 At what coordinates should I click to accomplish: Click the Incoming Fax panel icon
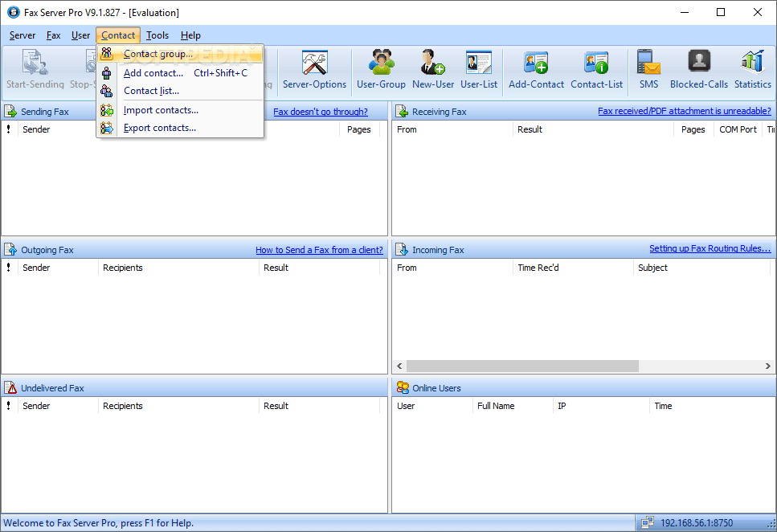coord(402,249)
